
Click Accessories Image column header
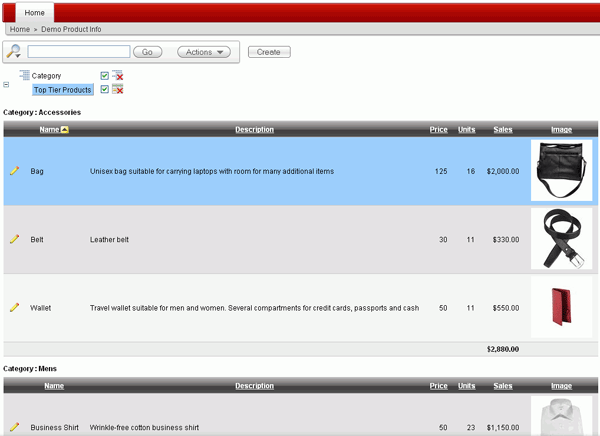(x=561, y=130)
